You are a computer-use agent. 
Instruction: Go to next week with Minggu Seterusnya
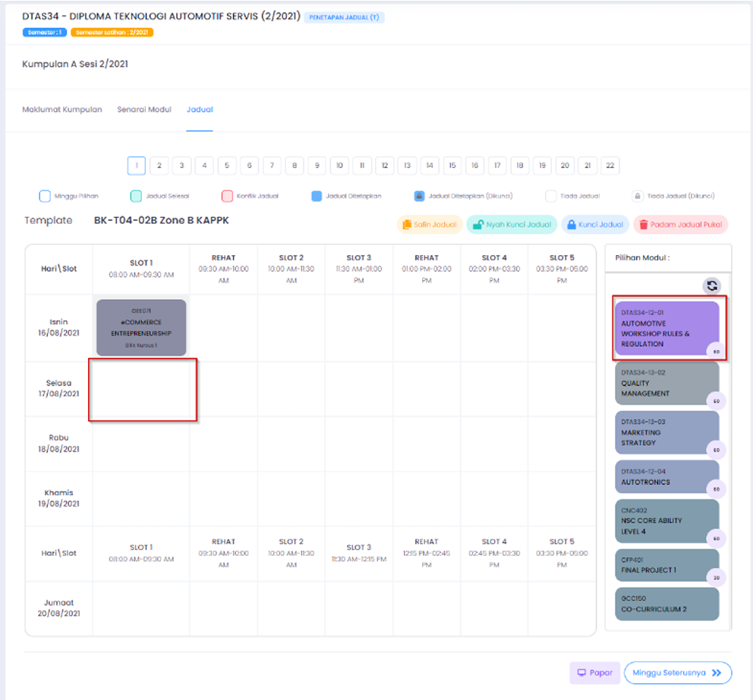click(677, 673)
